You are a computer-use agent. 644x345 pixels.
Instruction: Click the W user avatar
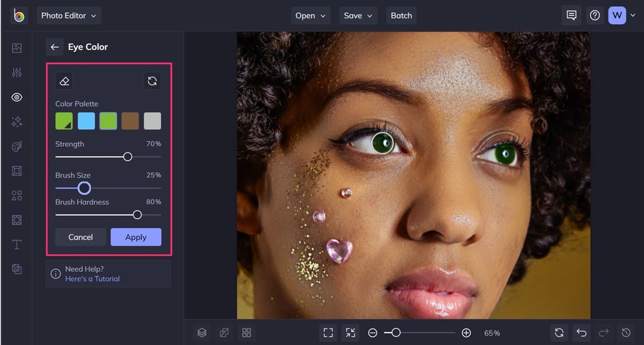point(617,16)
